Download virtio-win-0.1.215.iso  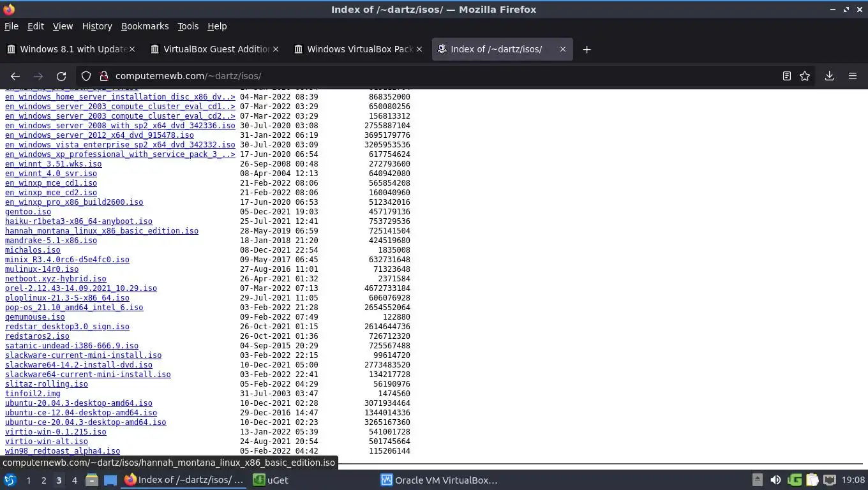pyautogui.click(x=56, y=432)
